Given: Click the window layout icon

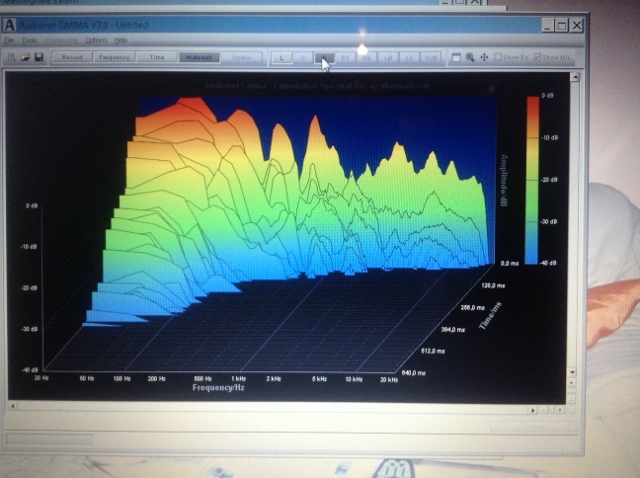Looking at the screenshot, I should 456,58.
